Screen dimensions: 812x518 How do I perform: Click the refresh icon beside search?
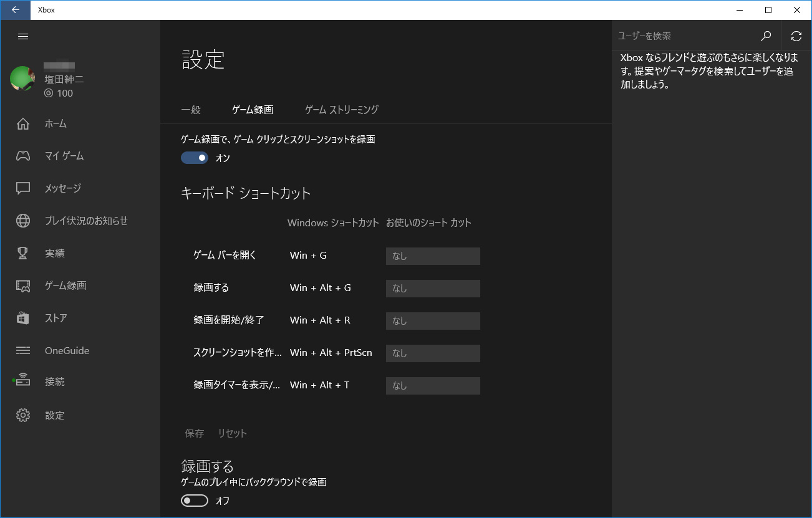[x=796, y=36]
